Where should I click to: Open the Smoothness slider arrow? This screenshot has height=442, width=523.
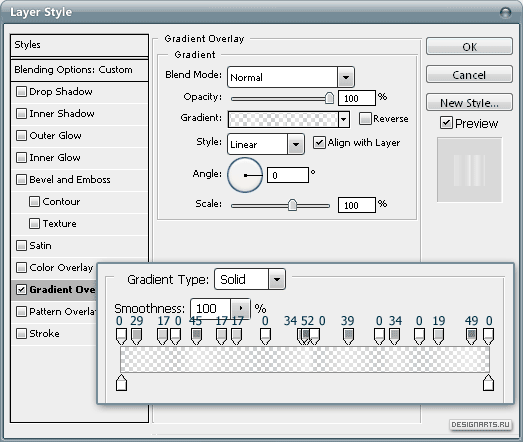(x=240, y=308)
